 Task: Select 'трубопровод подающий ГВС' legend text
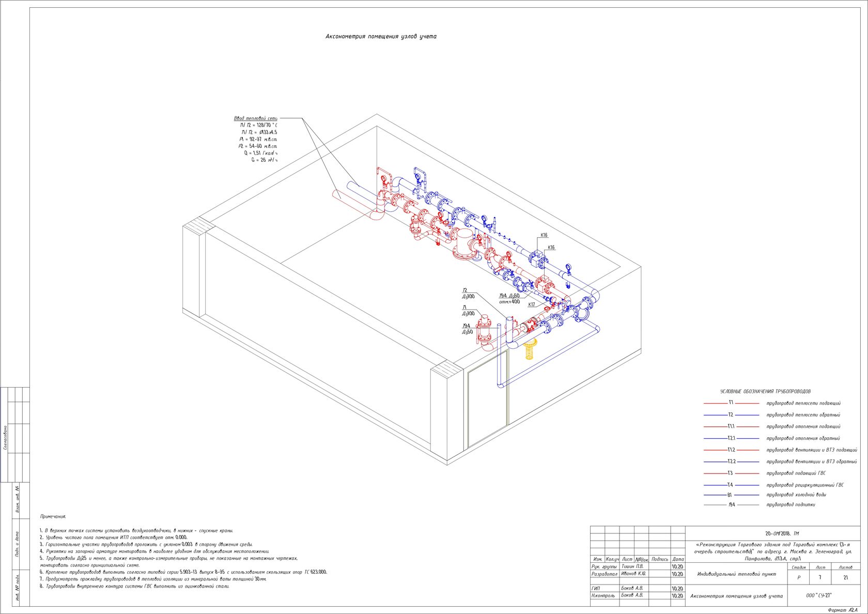coord(796,473)
